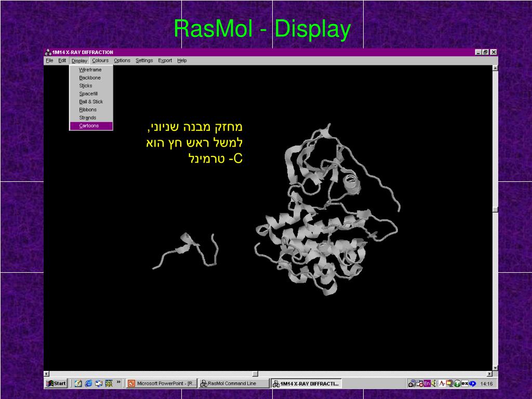
Task: Choose Sticks display mode
Action: click(x=91, y=86)
